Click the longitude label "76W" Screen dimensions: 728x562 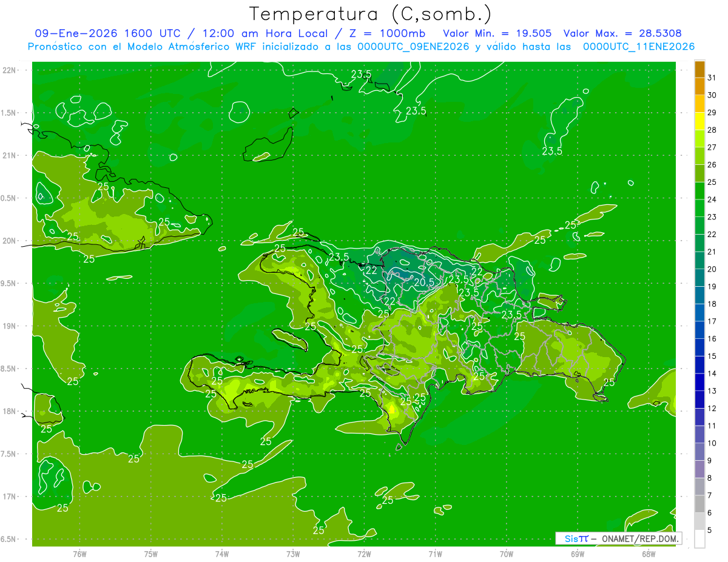[x=79, y=554]
